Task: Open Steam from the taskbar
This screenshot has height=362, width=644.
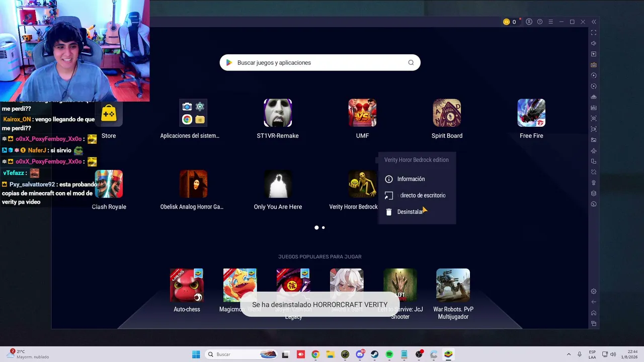Action: (x=375, y=354)
